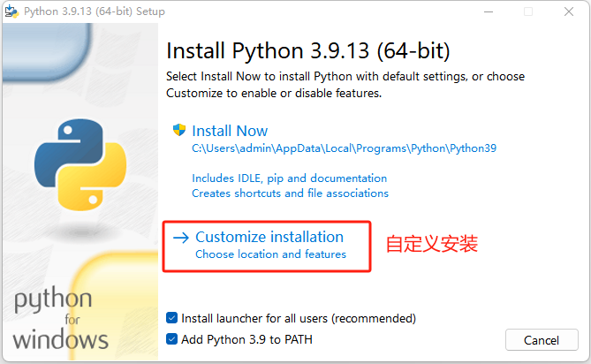The height and width of the screenshot is (364, 591).
Task: Click the Creates shortcuts and file associations line
Action: pos(290,193)
